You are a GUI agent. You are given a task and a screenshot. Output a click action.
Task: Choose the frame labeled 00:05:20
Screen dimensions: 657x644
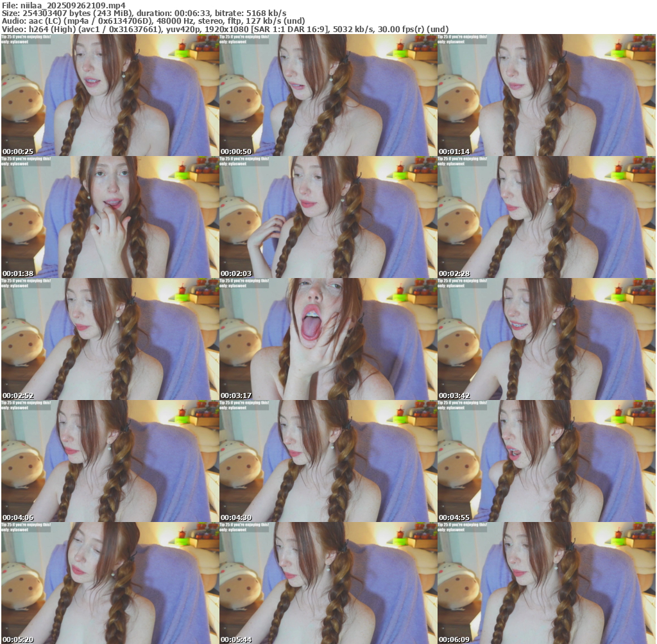110,583
